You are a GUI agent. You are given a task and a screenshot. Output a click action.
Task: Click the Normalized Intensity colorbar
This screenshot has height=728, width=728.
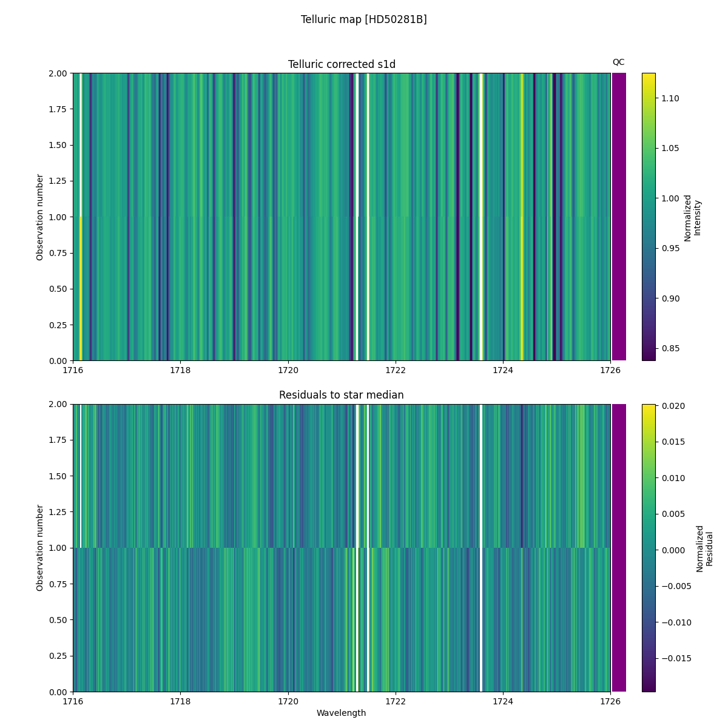click(649, 217)
